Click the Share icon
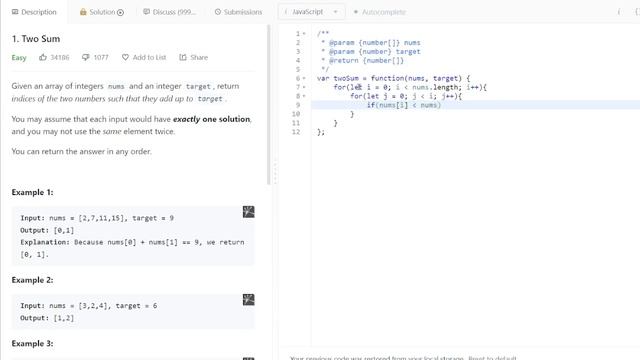The width and height of the screenshot is (640, 360). click(183, 57)
